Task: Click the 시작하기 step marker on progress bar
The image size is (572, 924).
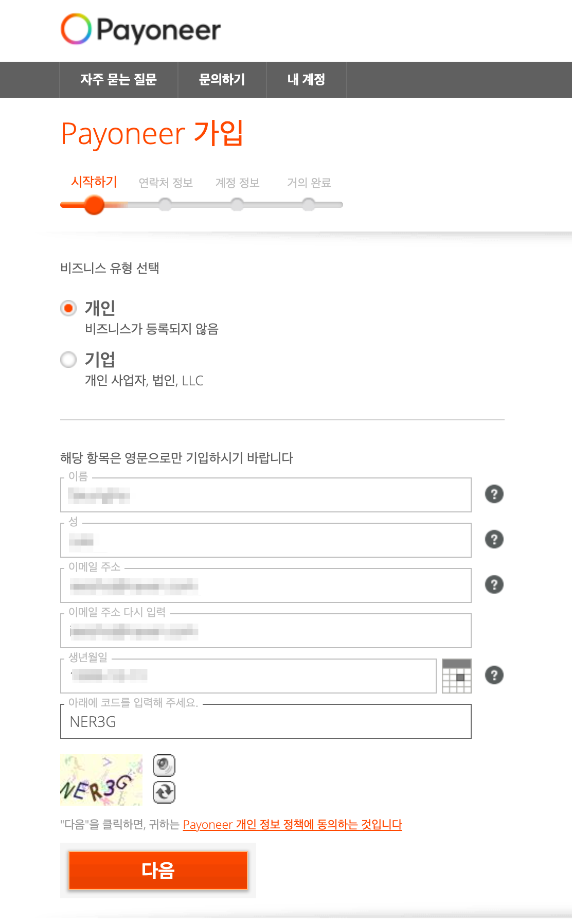Action: [94, 205]
